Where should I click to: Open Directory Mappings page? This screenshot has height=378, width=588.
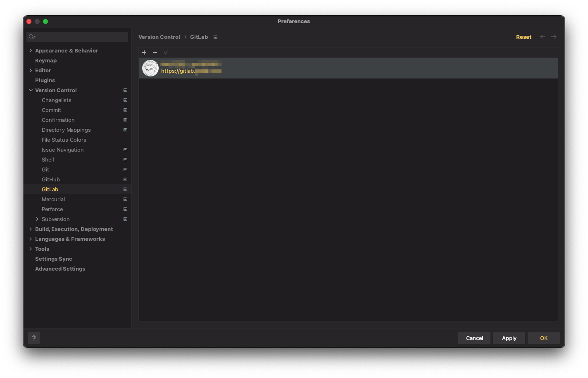click(66, 130)
